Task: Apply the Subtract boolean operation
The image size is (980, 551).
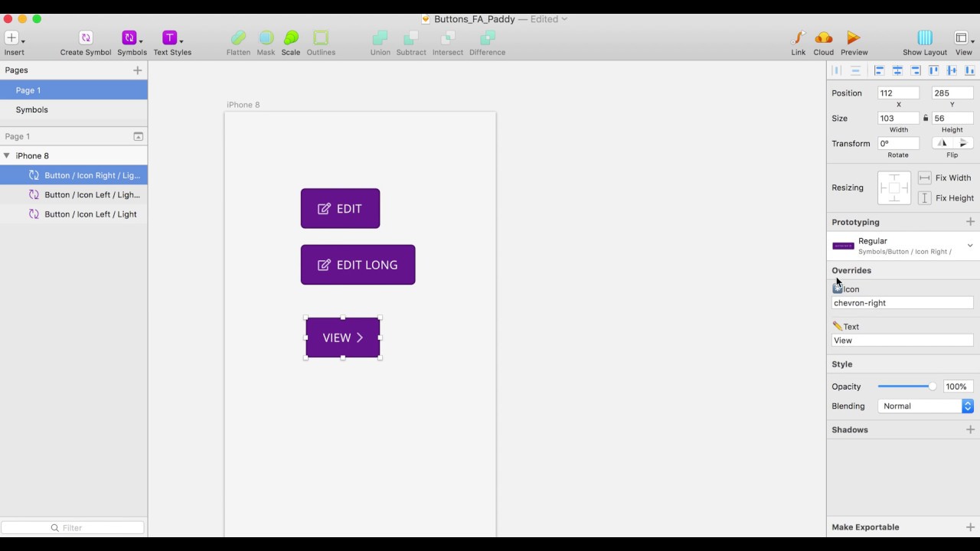Action: (411, 37)
